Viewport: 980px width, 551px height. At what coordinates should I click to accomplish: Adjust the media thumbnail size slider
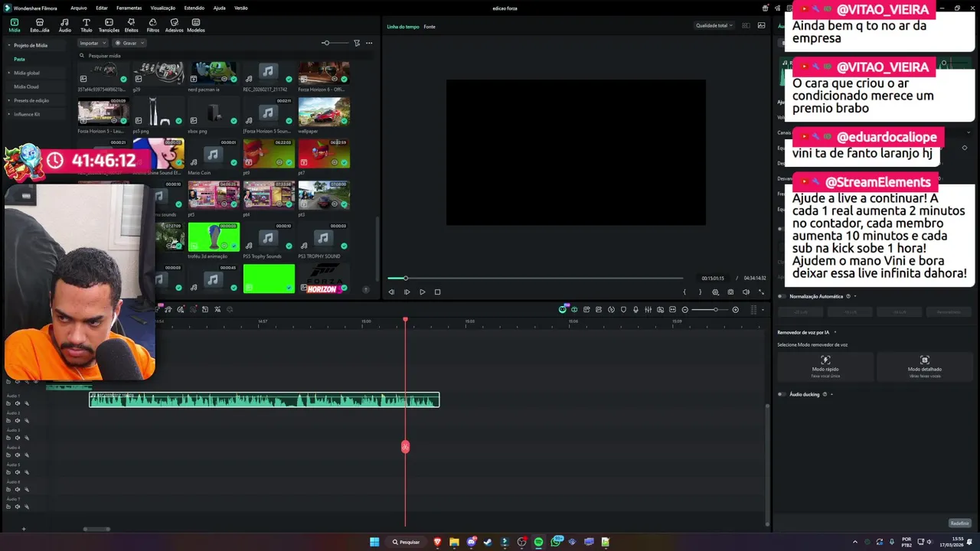(x=335, y=43)
